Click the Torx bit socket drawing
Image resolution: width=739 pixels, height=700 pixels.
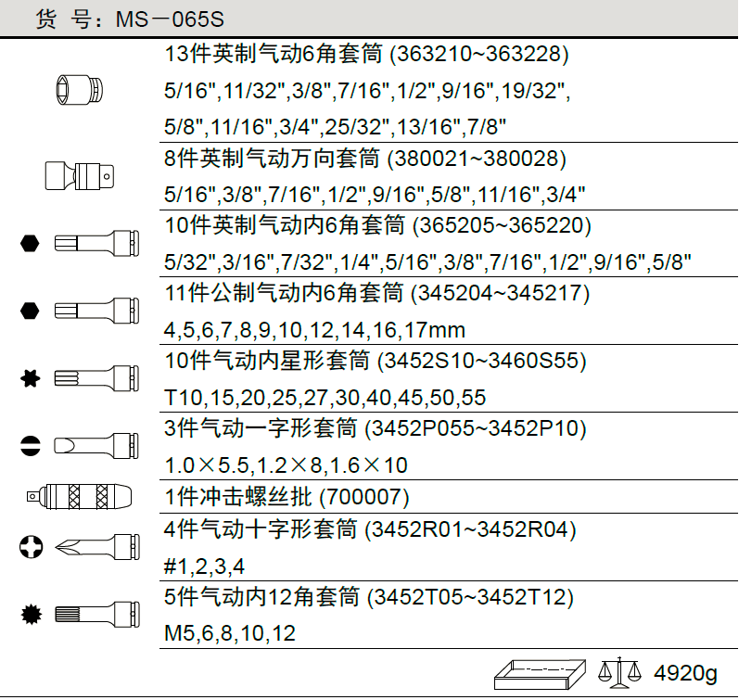point(96,378)
